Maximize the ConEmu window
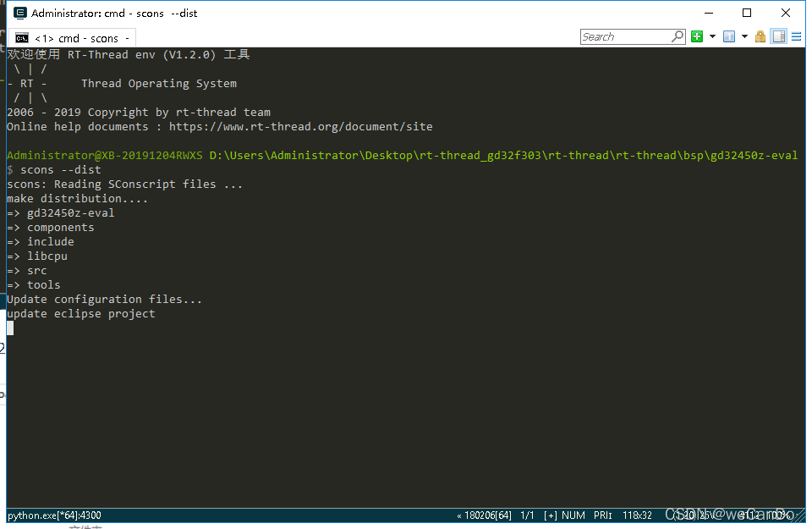 pyautogui.click(x=747, y=13)
